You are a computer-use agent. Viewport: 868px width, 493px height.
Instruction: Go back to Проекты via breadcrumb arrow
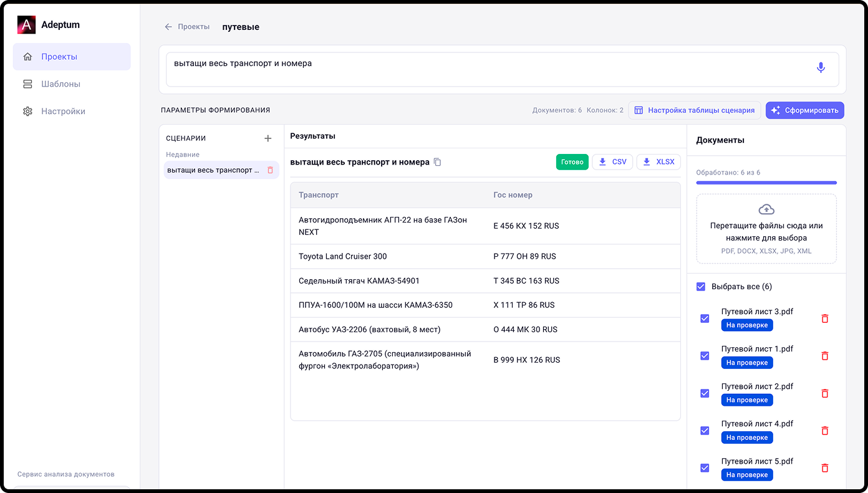168,27
